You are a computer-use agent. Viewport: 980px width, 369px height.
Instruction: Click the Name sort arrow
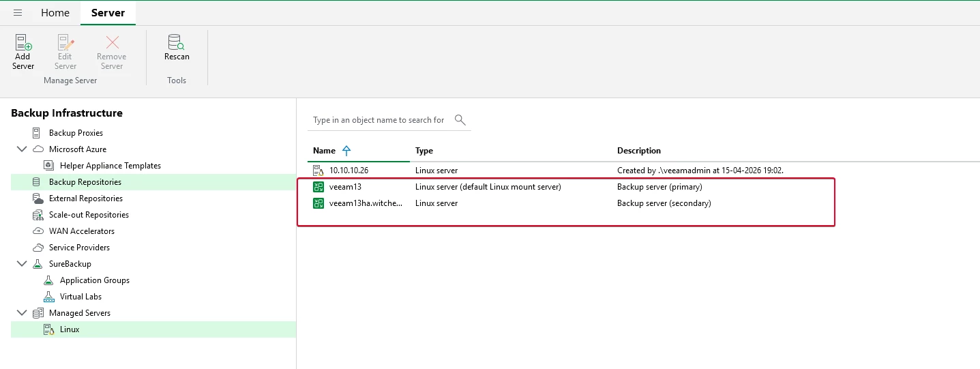[346, 151]
